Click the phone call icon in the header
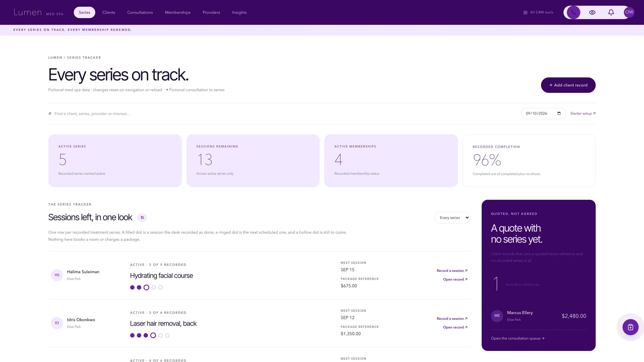The height and width of the screenshot is (362, 644). [x=573, y=12]
